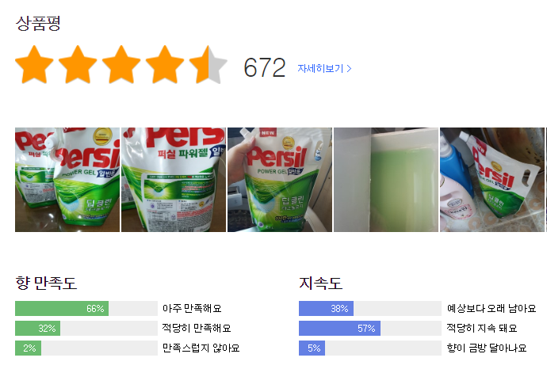Click the fourth orange rating star
This screenshot has height=392, width=547.
(x=165, y=65)
